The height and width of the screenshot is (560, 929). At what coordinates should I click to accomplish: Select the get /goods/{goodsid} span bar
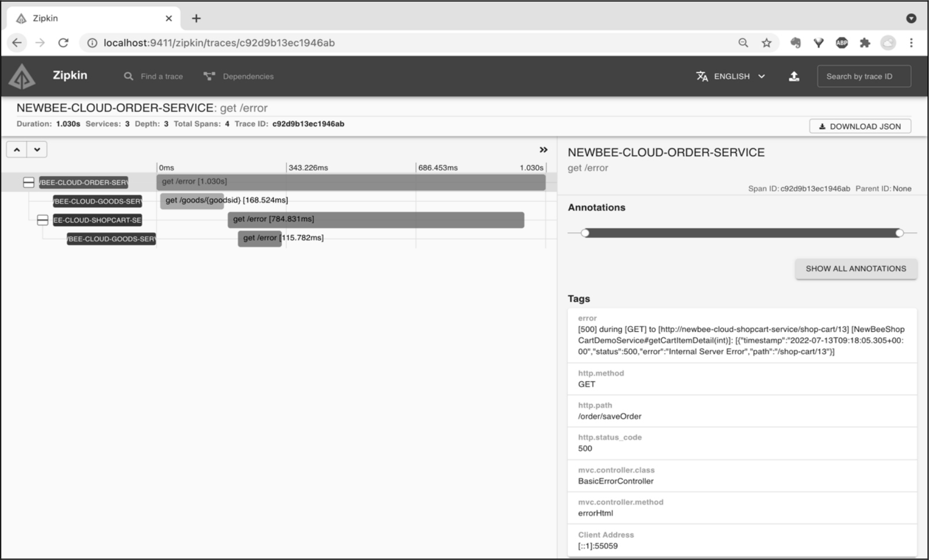coord(192,201)
